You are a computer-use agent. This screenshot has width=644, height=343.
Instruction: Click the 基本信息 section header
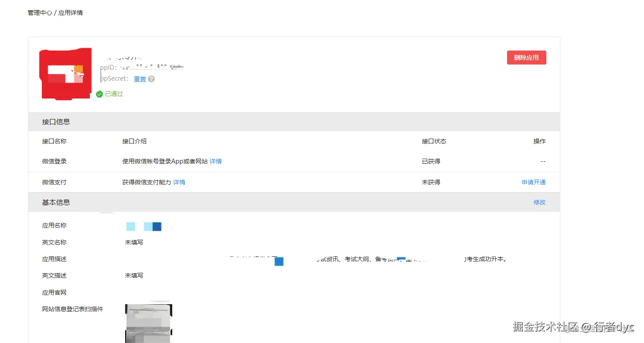pos(56,202)
